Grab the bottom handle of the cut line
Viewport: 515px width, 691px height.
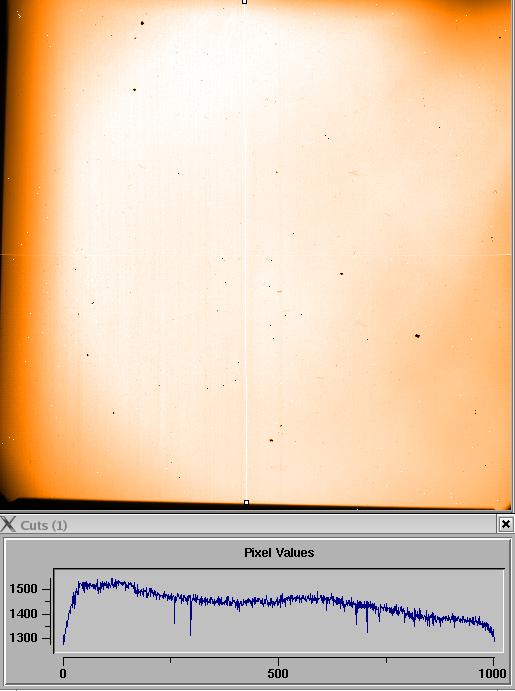[x=246, y=502]
